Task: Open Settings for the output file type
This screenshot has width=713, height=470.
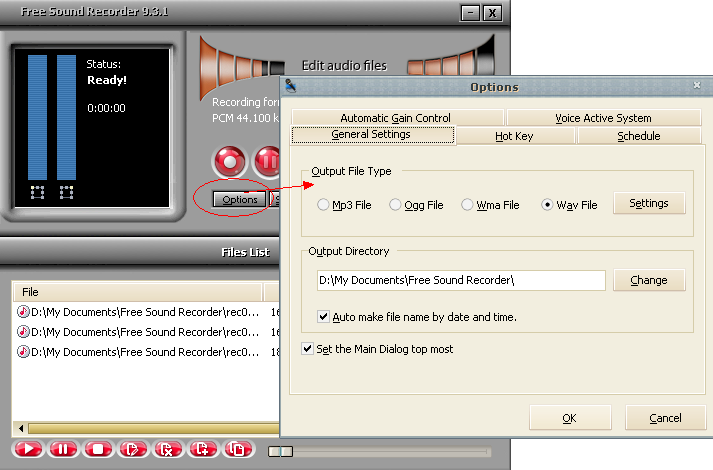Action: tap(648, 204)
